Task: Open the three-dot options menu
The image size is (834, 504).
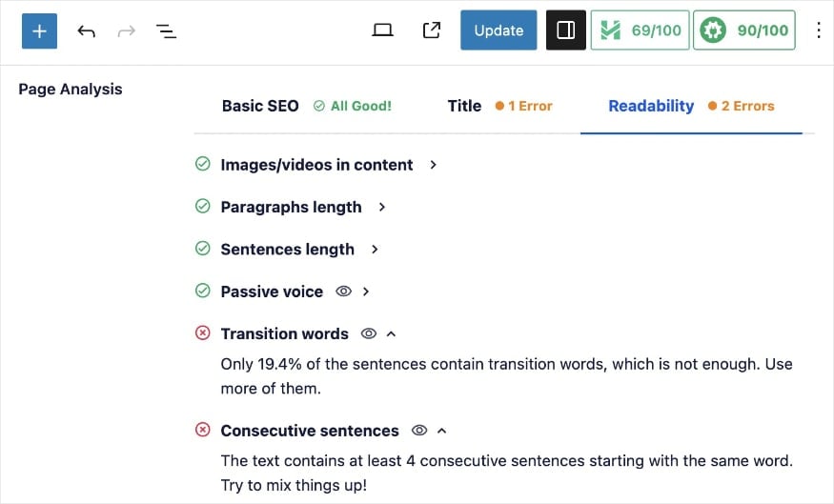Action: click(x=819, y=30)
